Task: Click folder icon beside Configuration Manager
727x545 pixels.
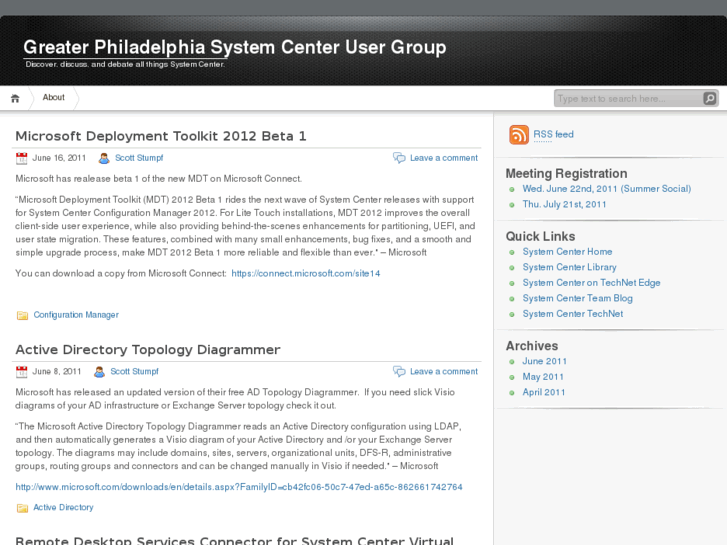Action: pyautogui.click(x=22, y=315)
